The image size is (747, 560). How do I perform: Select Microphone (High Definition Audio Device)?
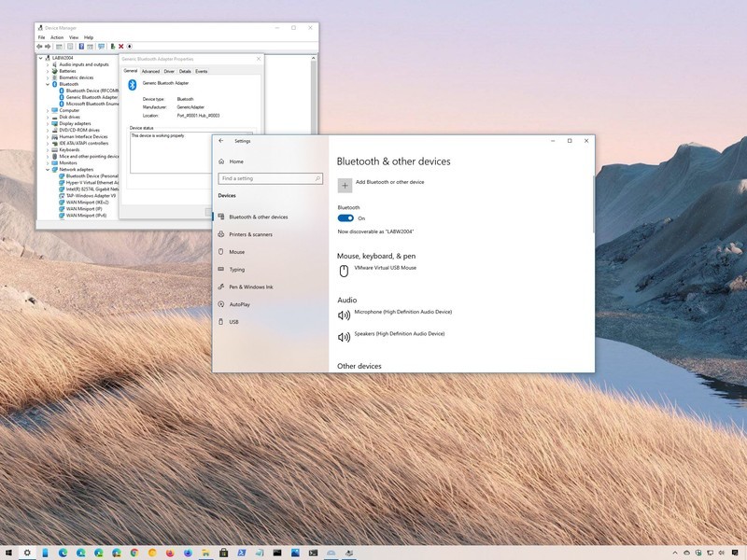(403, 312)
